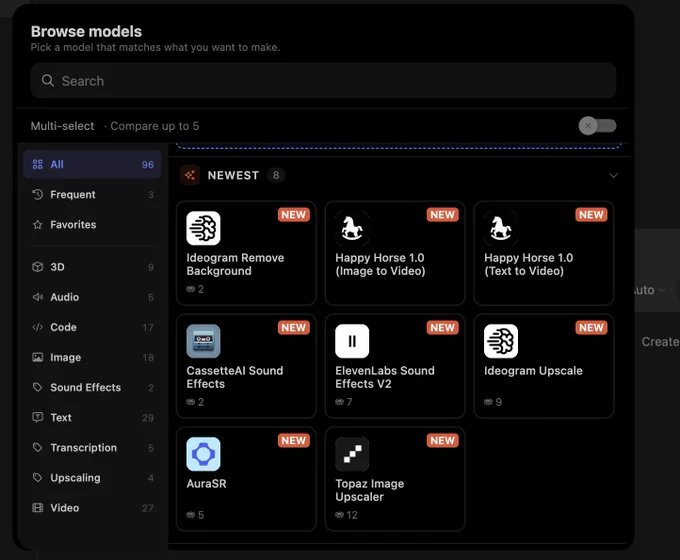Filter models by Video category
This screenshot has height=560, width=680.
[92, 508]
